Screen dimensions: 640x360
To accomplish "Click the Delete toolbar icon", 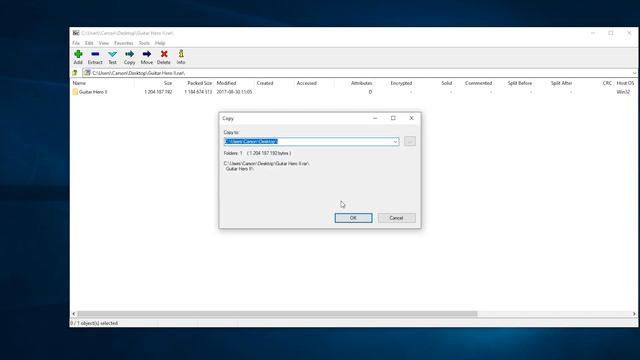I will pyautogui.click(x=164, y=57).
